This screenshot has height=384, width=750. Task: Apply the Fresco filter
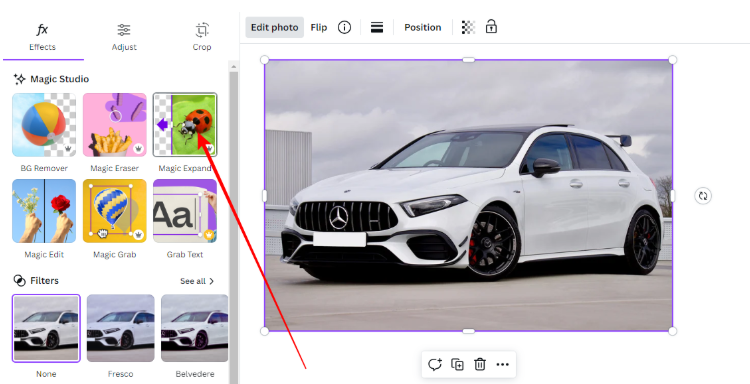coord(121,329)
